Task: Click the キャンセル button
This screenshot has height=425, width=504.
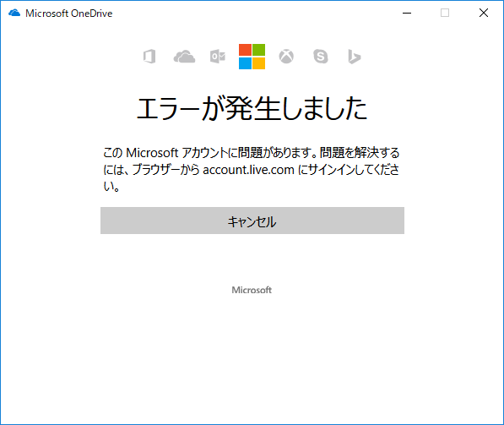Action: (252, 221)
